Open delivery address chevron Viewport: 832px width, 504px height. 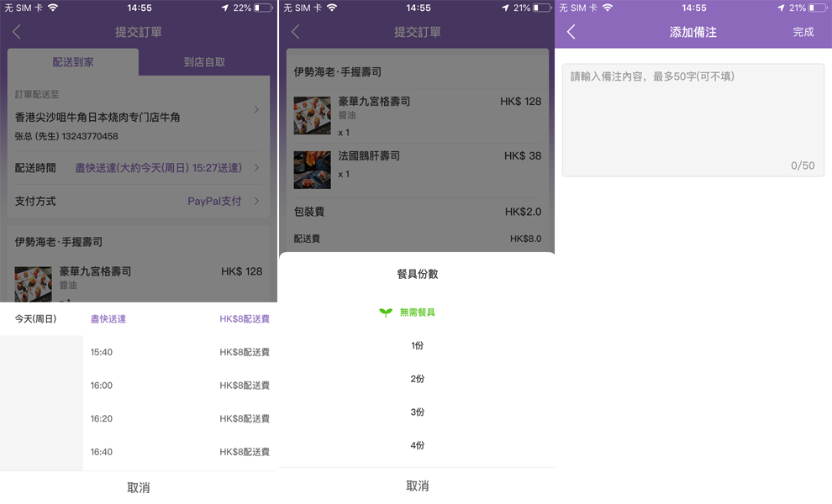click(256, 109)
